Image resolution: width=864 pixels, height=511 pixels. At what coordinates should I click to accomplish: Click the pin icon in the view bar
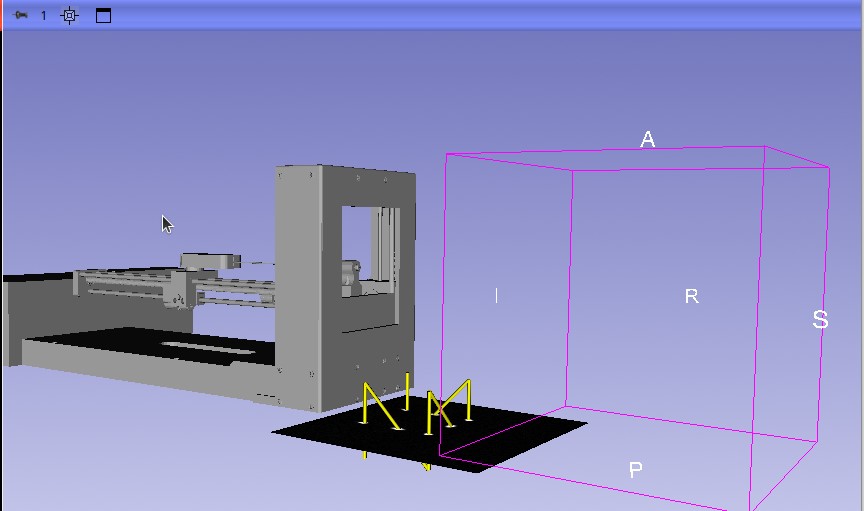coord(21,15)
